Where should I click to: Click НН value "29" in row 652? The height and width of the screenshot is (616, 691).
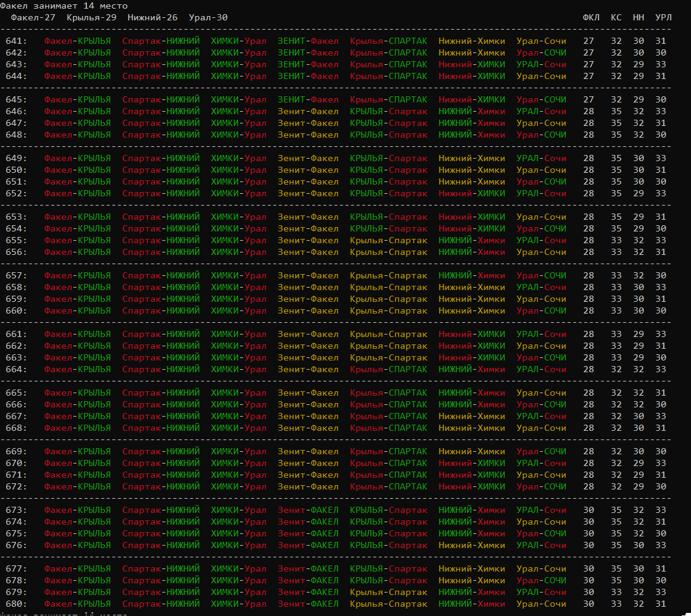(x=639, y=193)
